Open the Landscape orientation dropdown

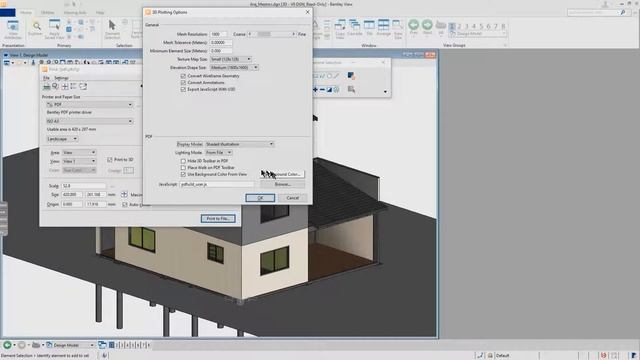click(62, 139)
